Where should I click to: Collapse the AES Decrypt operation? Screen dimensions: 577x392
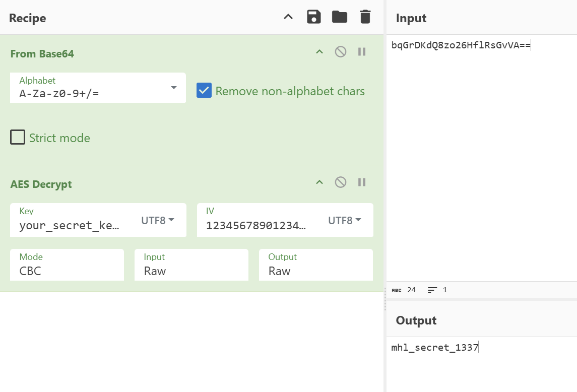point(319,182)
